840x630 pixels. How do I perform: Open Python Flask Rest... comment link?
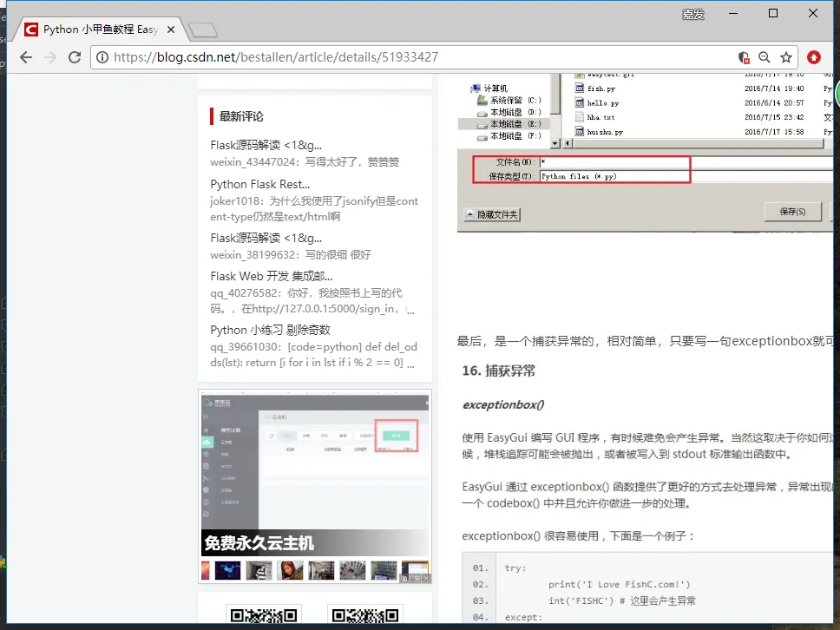(x=259, y=184)
